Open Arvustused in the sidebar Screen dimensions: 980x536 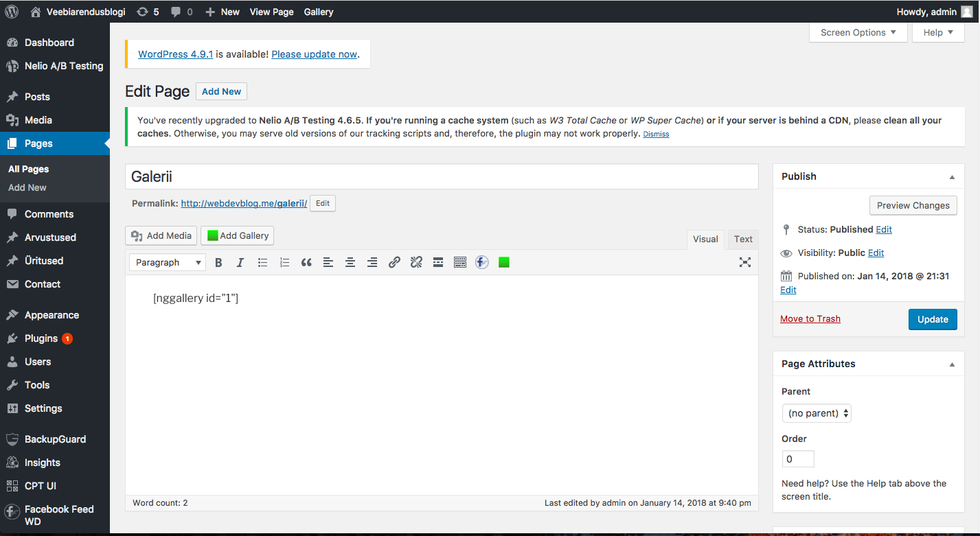click(x=55, y=237)
